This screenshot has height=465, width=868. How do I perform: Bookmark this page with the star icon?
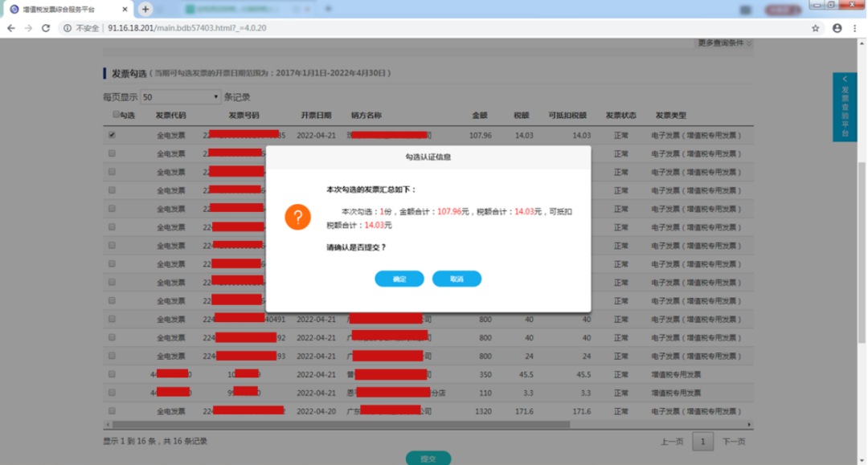816,27
